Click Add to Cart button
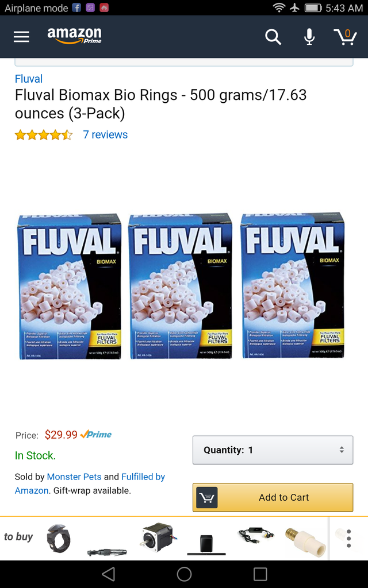The image size is (368, 588). tap(273, 497)
